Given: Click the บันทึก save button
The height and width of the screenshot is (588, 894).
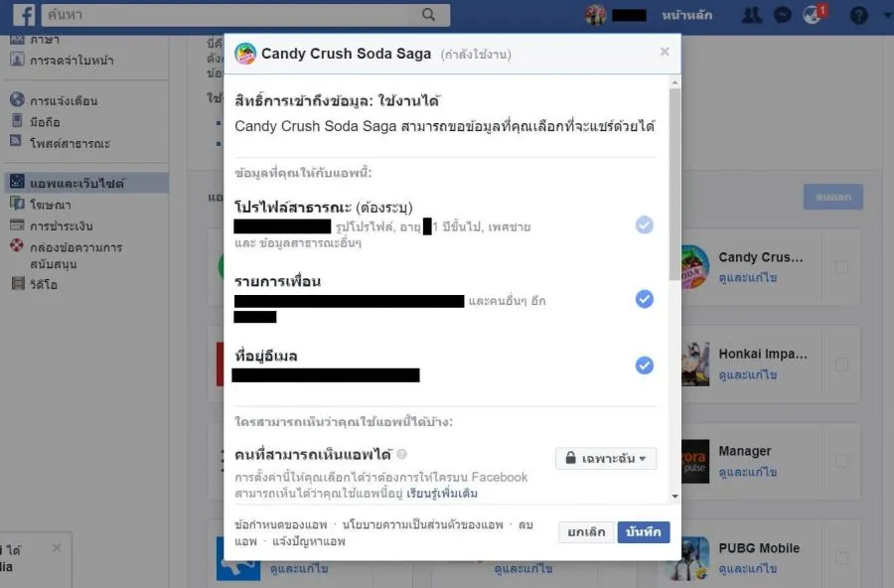Looking at the screenshot, I should (643, 531).
